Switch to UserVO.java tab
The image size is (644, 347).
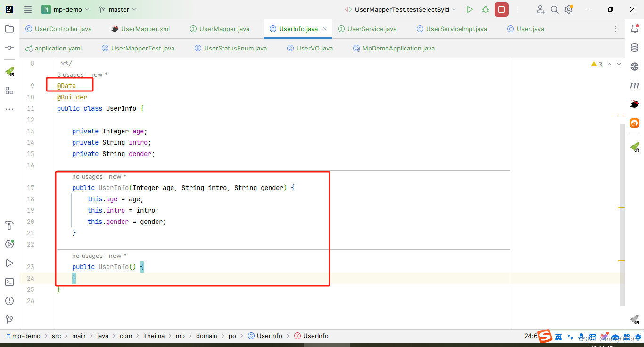[310, 48]
